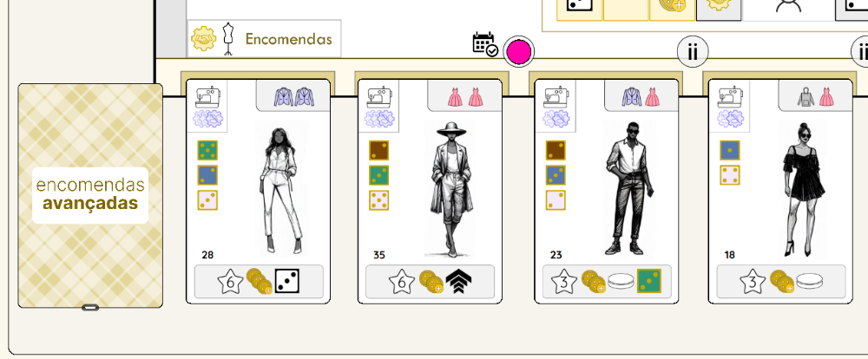Click the handshake gear icon beside Encomendas

pyautogui.click(x=203, y=39)
